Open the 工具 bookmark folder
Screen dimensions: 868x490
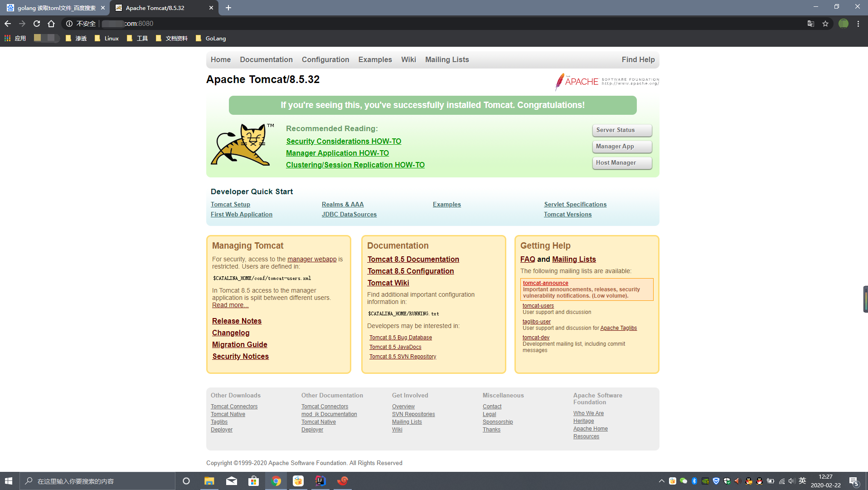[x=137, y=38]
